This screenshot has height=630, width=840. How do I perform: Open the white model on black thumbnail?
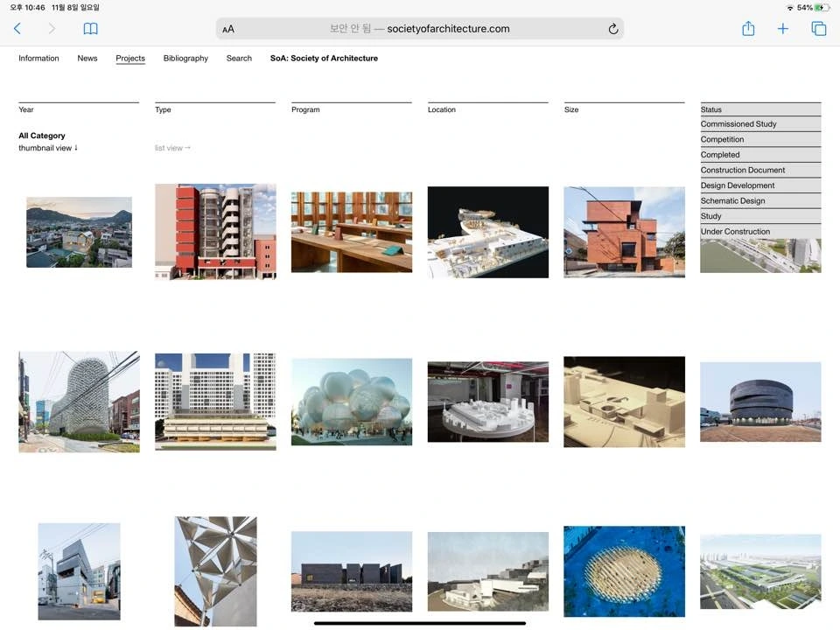(x=487, y=232)
